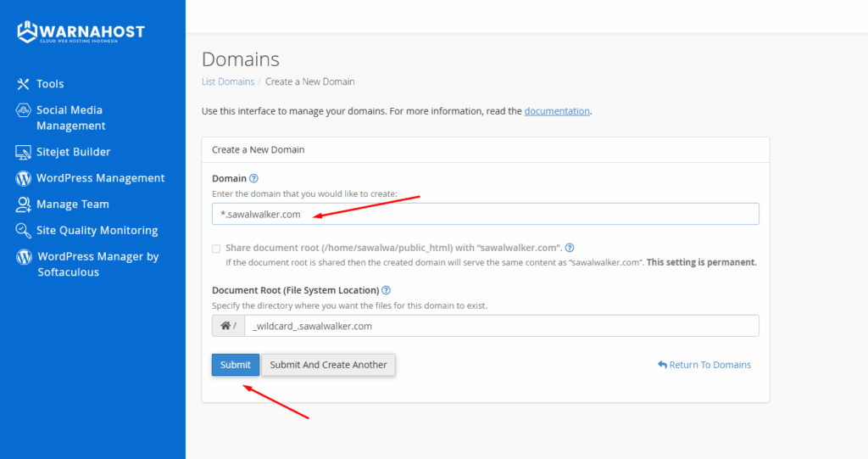Click the WarnaHost logo

[x=81, y=33]
